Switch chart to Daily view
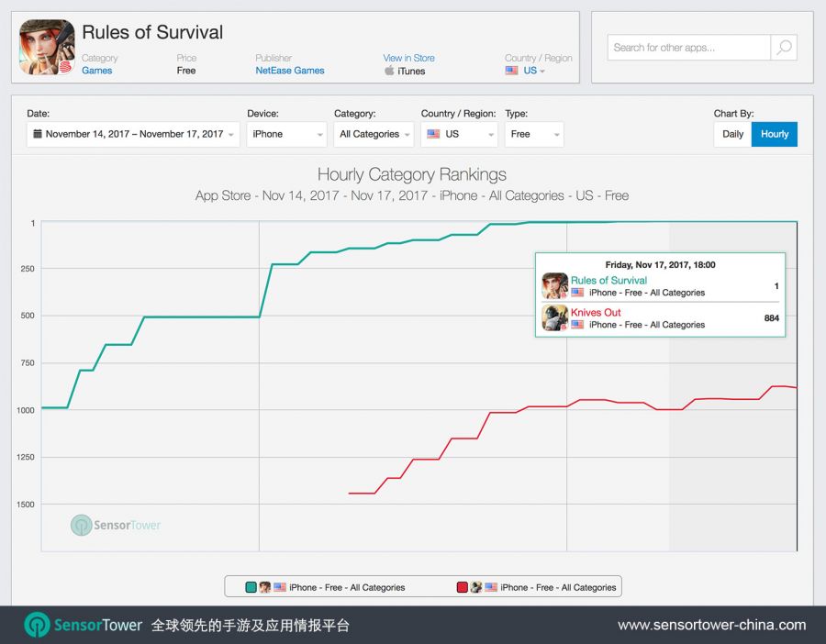Screen dimensions: 826x644 coord(732,134)
